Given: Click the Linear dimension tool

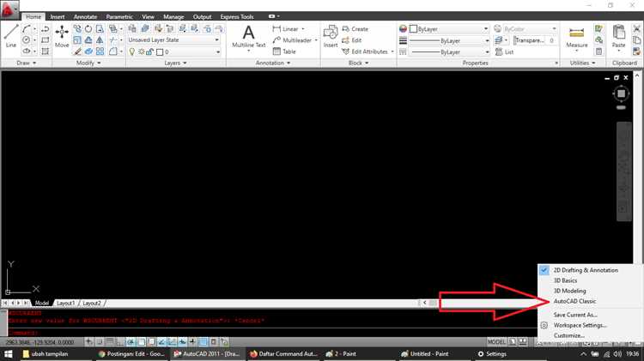Looking at the screenshot, I should pyautogui.click(x=288, y=28).
